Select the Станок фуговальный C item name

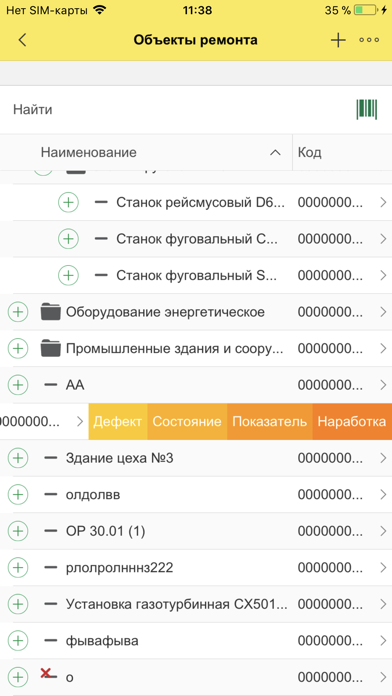[197, 239]
